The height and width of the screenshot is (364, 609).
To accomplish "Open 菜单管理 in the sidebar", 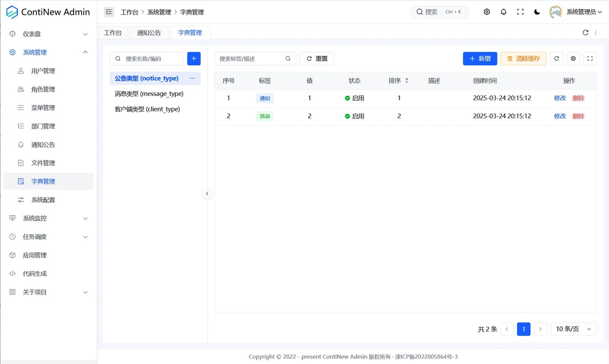I will [48, 108].
